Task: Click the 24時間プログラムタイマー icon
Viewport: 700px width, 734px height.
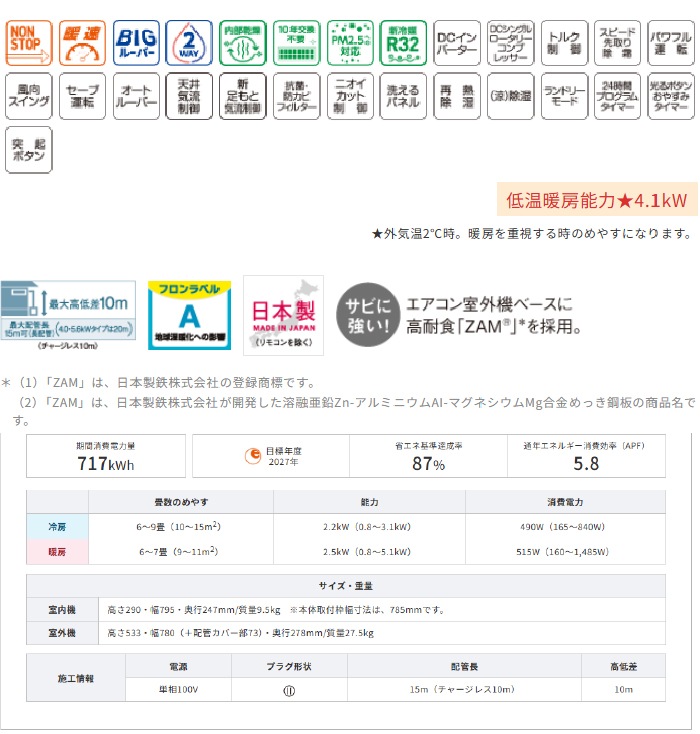Action: (x=617, y=97)
